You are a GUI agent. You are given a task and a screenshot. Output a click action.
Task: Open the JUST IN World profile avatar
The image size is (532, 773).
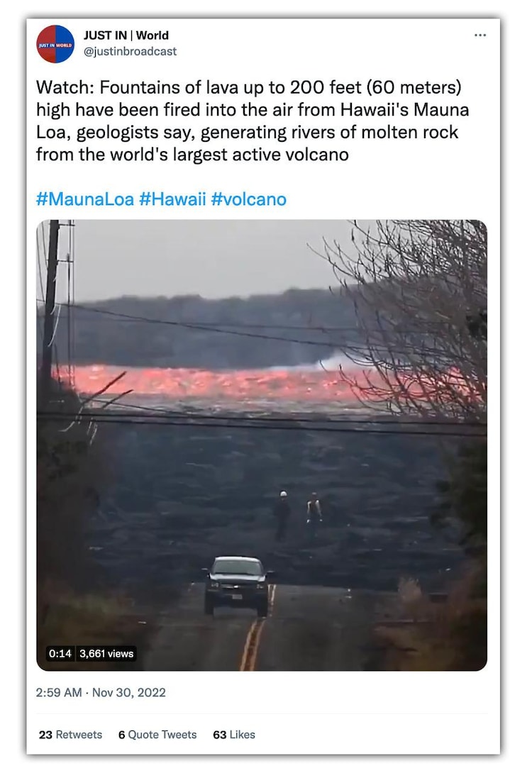click(55, 44)
